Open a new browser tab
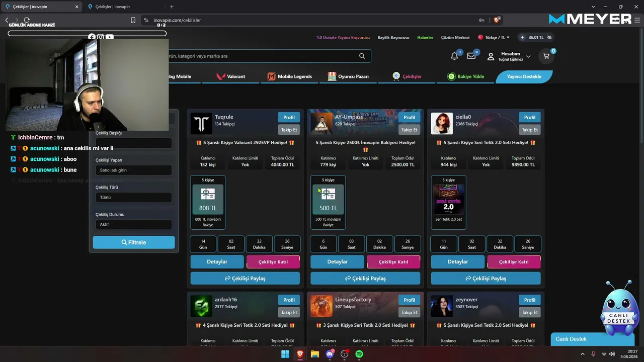644x362 pixels. coord(172,7)
